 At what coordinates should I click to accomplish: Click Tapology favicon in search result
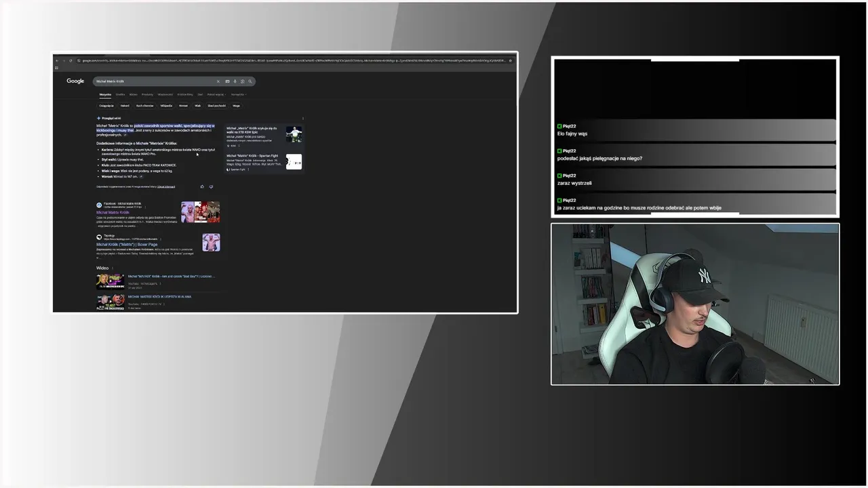[x=99, y=237]
